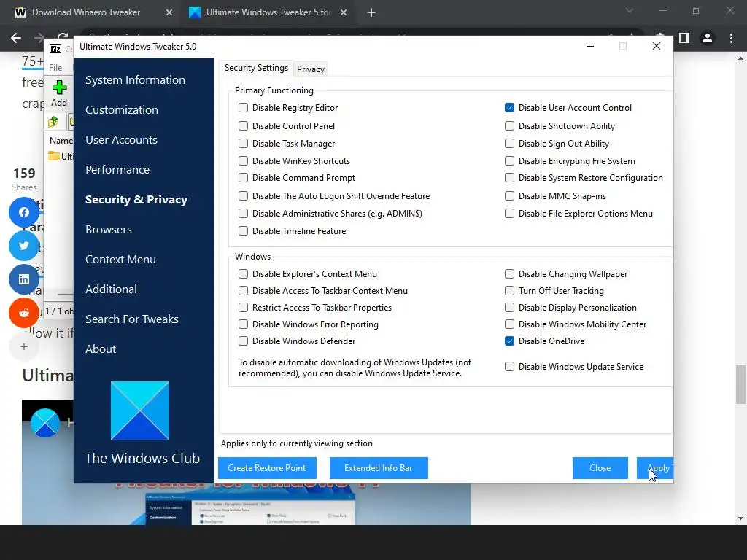The image size is (747, 560).
Task: Check Disable Windows Error Reporting
Action: click(x=243, y=324)
